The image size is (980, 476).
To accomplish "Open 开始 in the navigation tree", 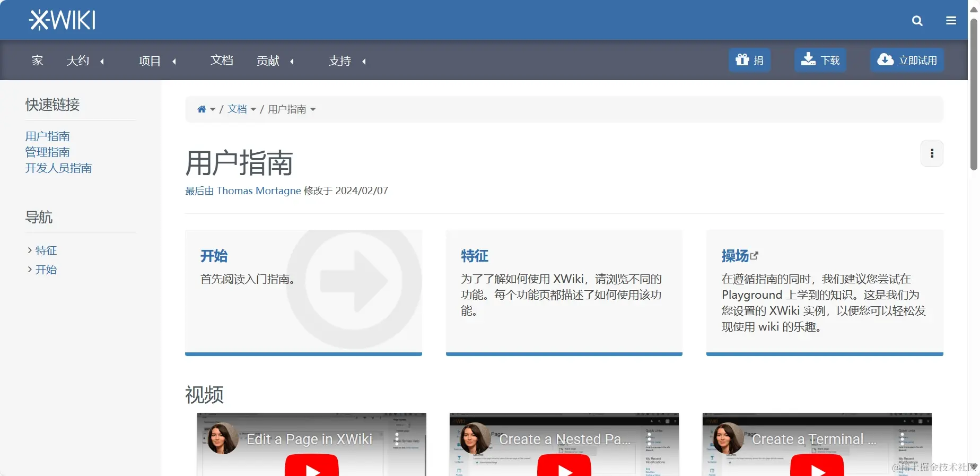I will [x=46, y=270].
